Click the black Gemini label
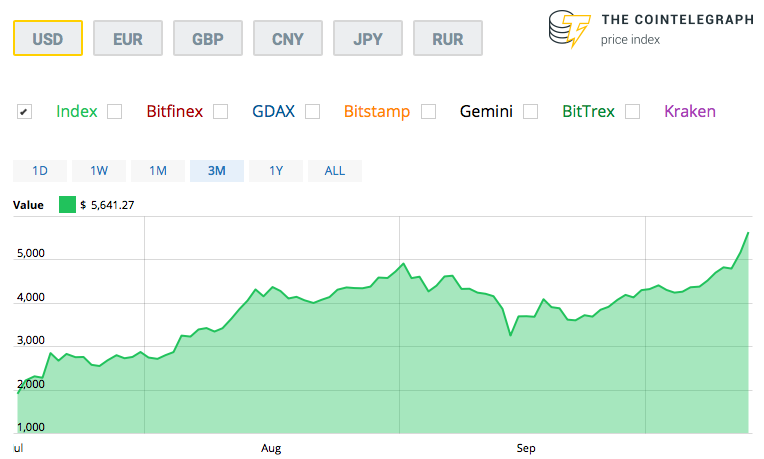Screen dimensions: 764x459 (x=486, y=112)
